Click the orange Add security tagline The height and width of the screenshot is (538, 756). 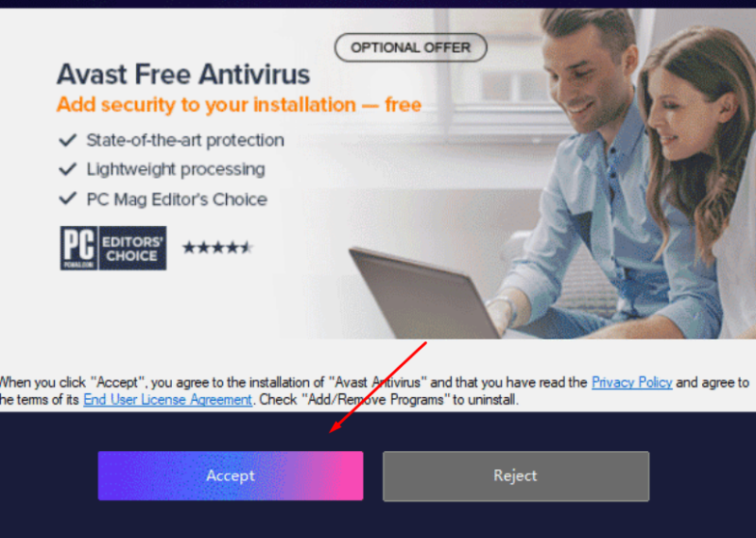coord(239,105)
